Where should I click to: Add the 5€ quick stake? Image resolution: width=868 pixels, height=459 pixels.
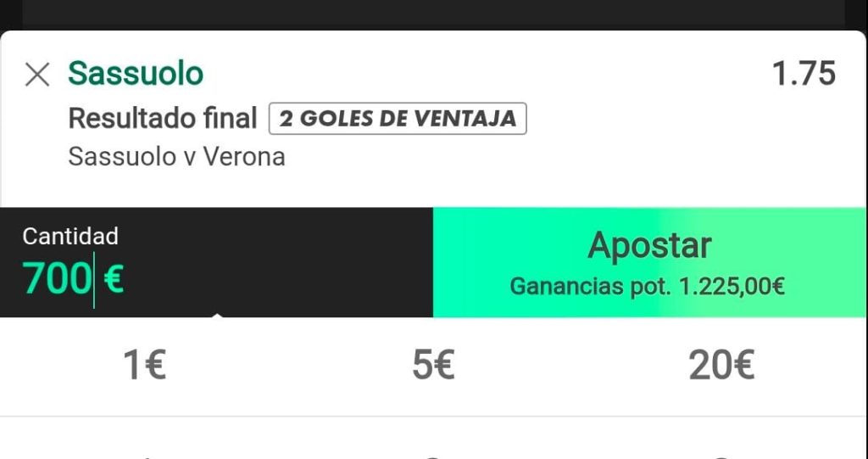[x=433, y=366]
